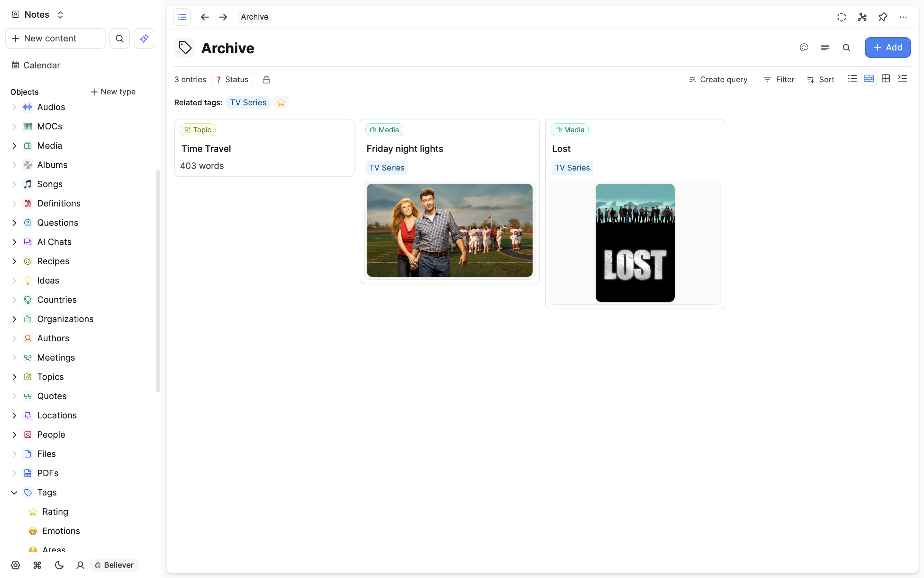Image resolution: width=924 pixels, height=578 pixels.
Task: Click the TV Series tag on Lost card
Action: point(572,168)
